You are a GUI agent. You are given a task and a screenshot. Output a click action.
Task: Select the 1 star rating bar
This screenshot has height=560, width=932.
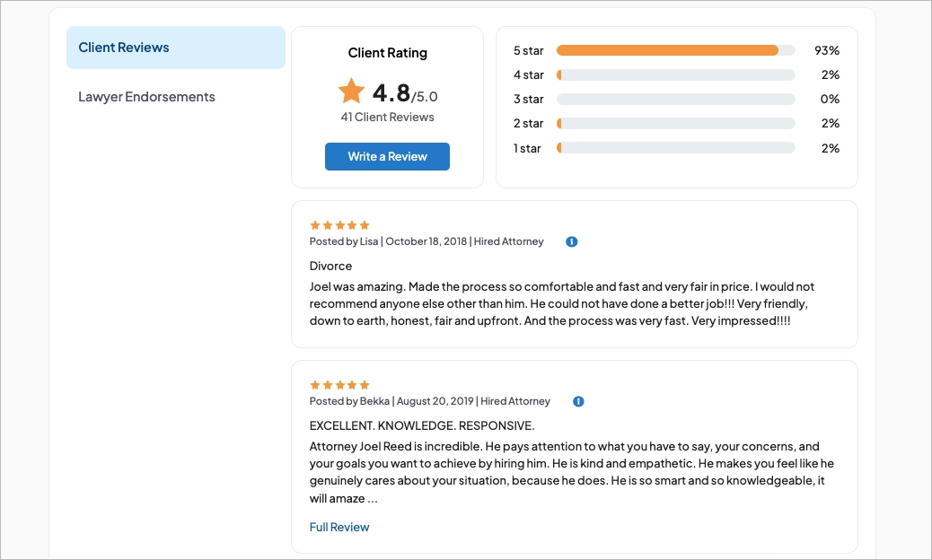[675, 147]
